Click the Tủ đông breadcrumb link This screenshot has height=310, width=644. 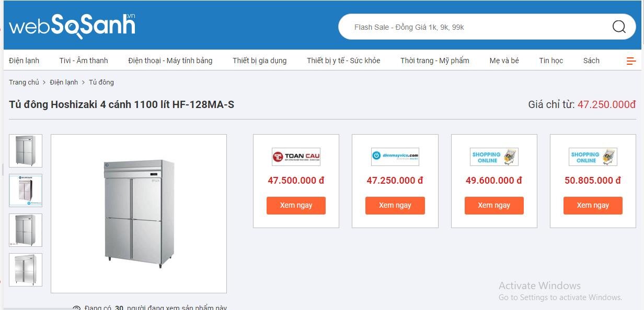pos(101,82)
